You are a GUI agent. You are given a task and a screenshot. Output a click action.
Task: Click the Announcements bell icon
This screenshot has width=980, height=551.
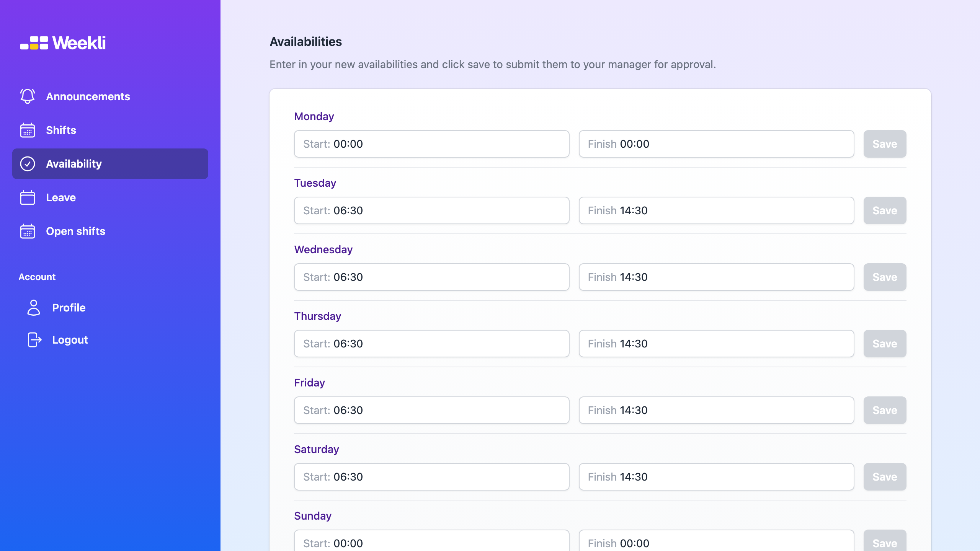pyautogui.click(x=28, y=96)
